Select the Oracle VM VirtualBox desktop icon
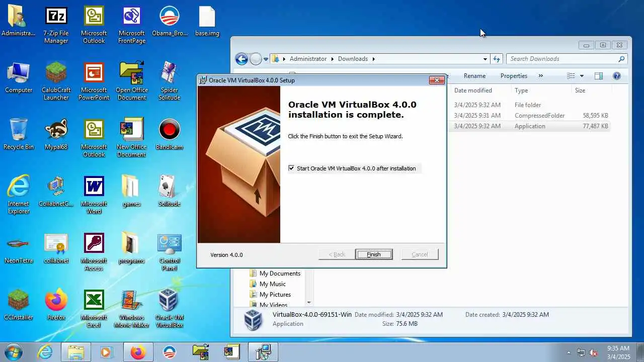 170,309
